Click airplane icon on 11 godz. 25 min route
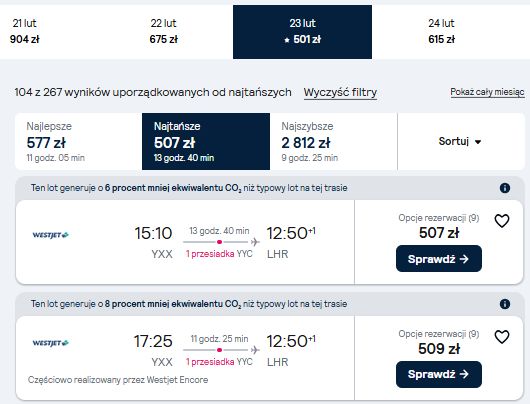The height and width of the screenshot is (404, 530). coord(255,350)
